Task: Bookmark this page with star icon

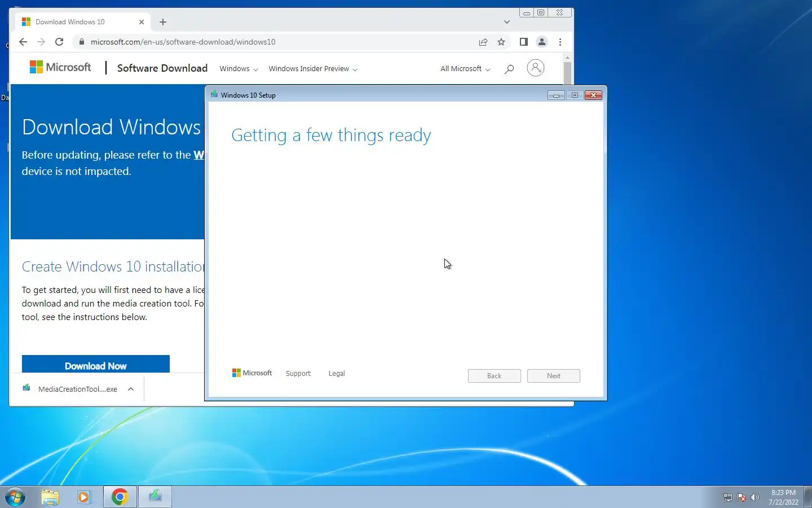Action: tap(501, 42)
